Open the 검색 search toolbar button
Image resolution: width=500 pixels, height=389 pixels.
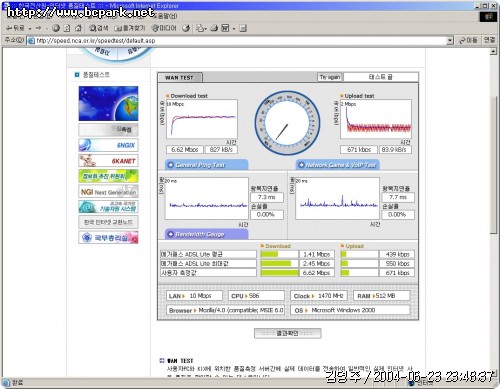pos(99,28)
